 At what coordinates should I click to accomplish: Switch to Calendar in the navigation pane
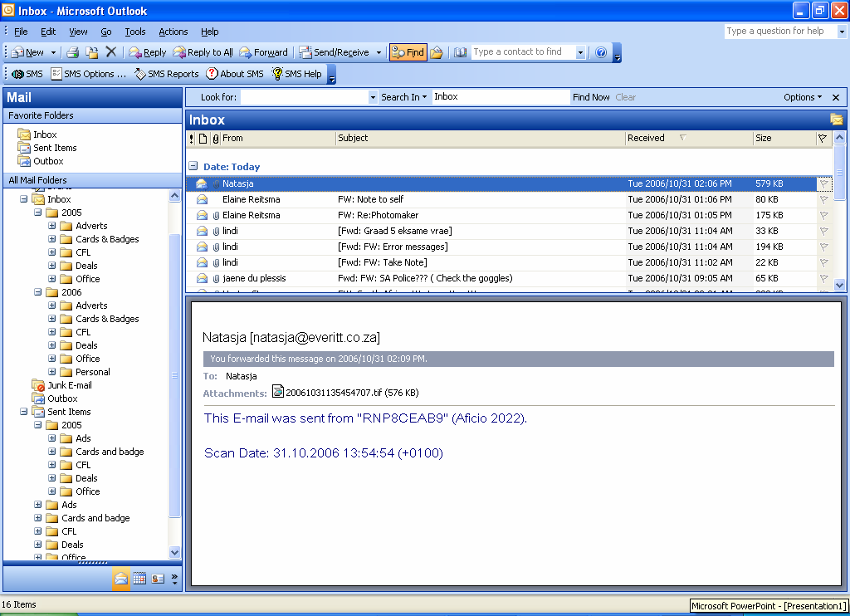pos(139,579)
